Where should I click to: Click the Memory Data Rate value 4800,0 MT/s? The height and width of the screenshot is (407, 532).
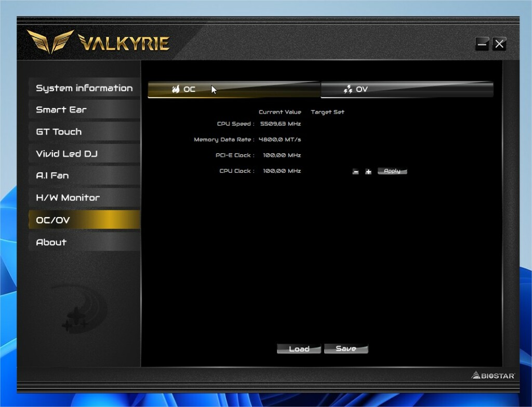click(x=280, y=140)
